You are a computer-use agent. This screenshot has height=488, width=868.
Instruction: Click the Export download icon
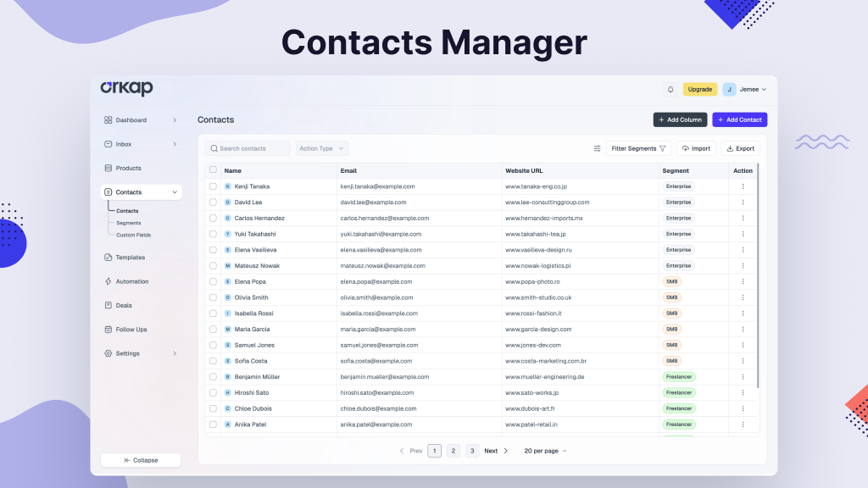pyautogui.click(x=730, y=147)
